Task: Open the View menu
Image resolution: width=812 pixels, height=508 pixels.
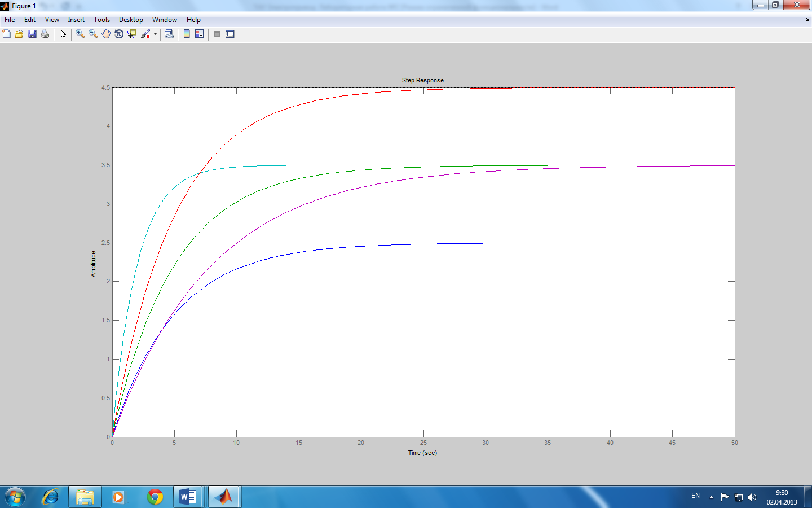Action: [x=52, y=20]
